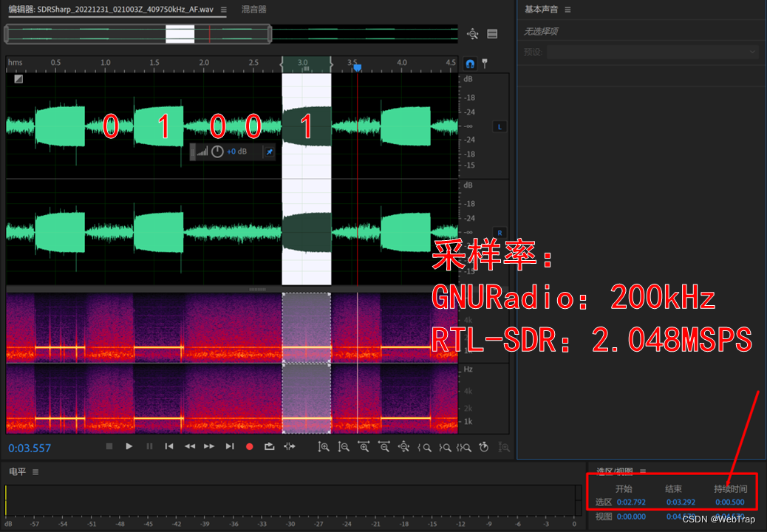This screenshot has width=767, height=532.
Task: Click the blue playhead marker on timeline
Action: pyautogui.click(x=358, y=67)
